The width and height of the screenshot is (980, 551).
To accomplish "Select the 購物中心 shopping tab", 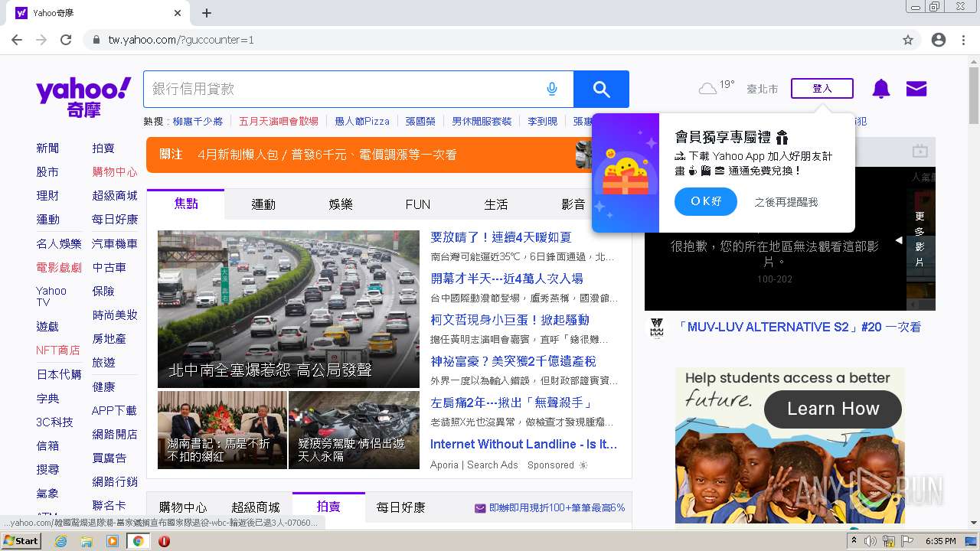I will [183, 507].
